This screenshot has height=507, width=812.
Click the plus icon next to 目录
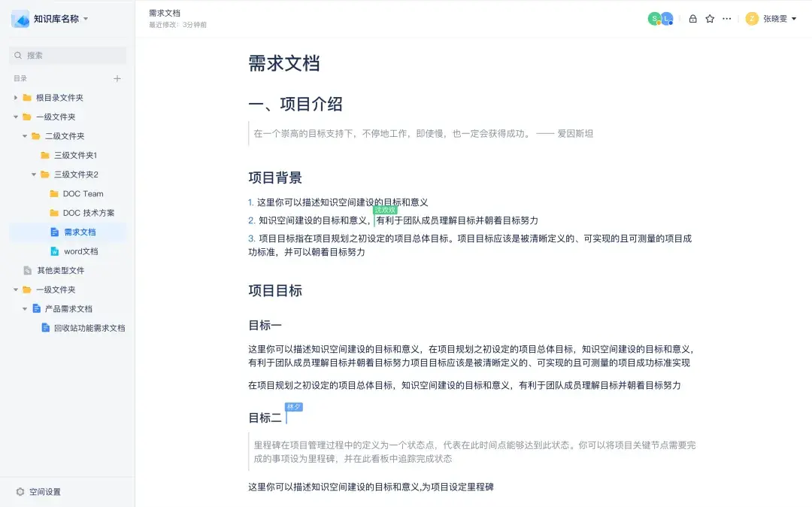click(117, 78)
